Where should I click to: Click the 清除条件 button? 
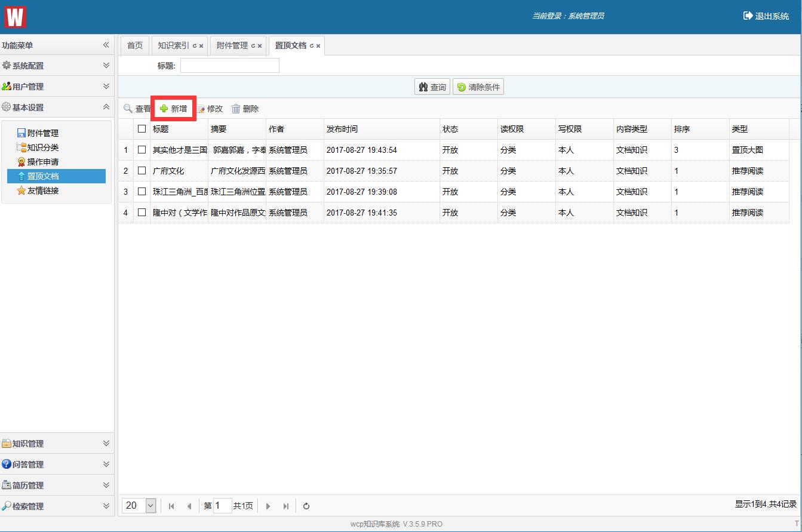pos(478,87)
